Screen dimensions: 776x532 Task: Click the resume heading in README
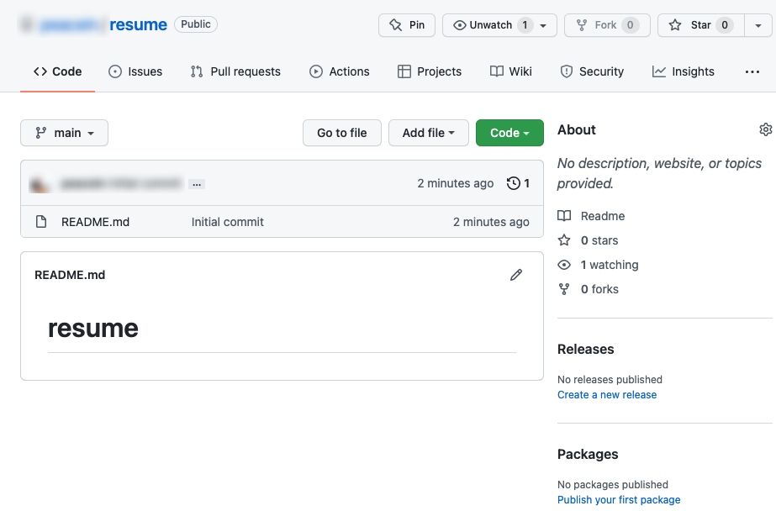click(x=93, y=329)
